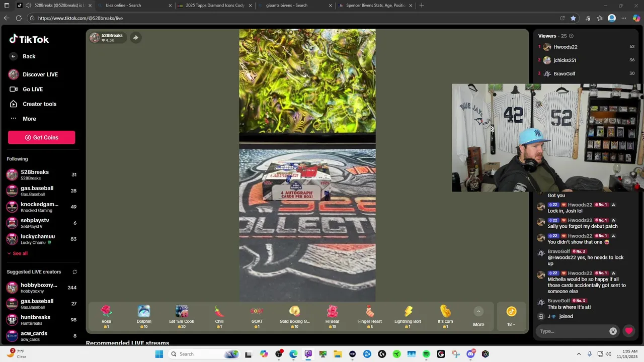Reload the TikTok page
The height and width of the screenshot is (362, 644).
point(19,18)
